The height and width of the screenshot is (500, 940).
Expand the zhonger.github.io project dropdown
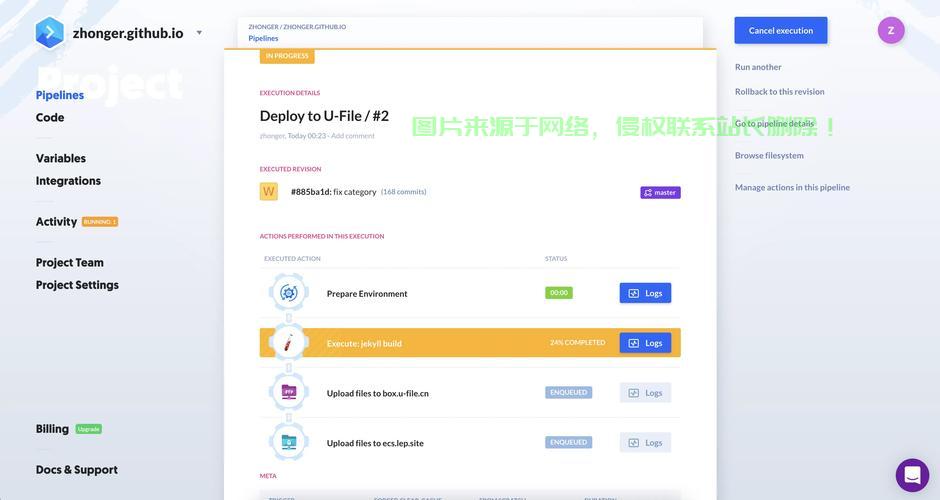click(199, 33)
